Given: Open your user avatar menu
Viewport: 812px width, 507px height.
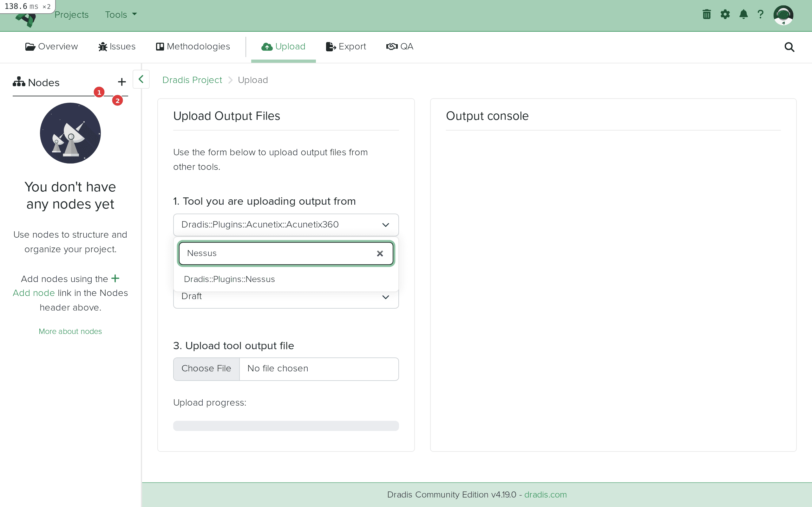Looking at the screenshot, I should [x=784, y=15].
